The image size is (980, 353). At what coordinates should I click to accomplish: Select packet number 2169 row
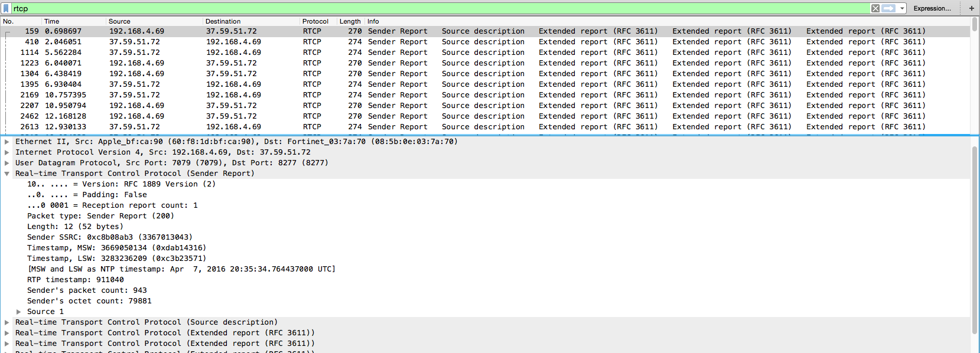tap(485, 95)
